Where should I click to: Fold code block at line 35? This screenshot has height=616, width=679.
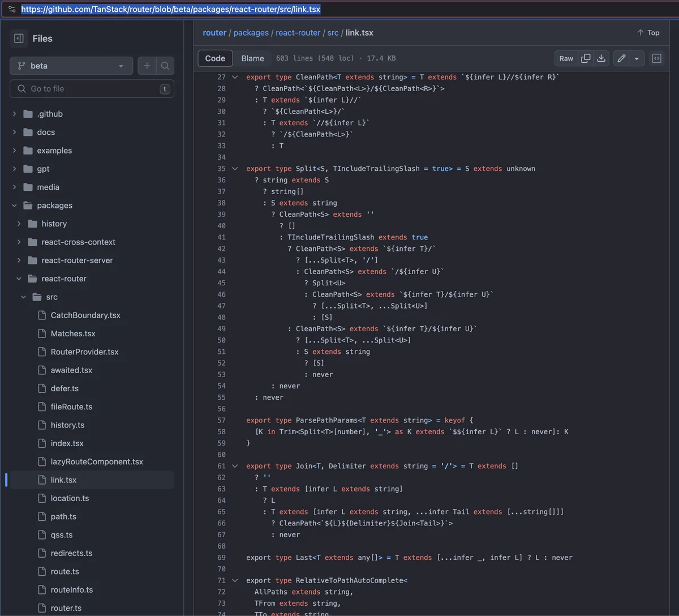coord(235,169)
